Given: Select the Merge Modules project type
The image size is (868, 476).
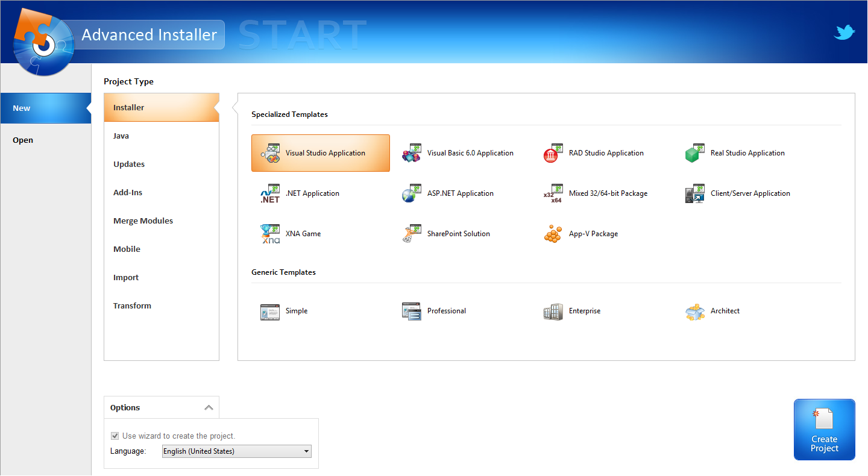Looking at the screenshot, I should tap(162, 221).
